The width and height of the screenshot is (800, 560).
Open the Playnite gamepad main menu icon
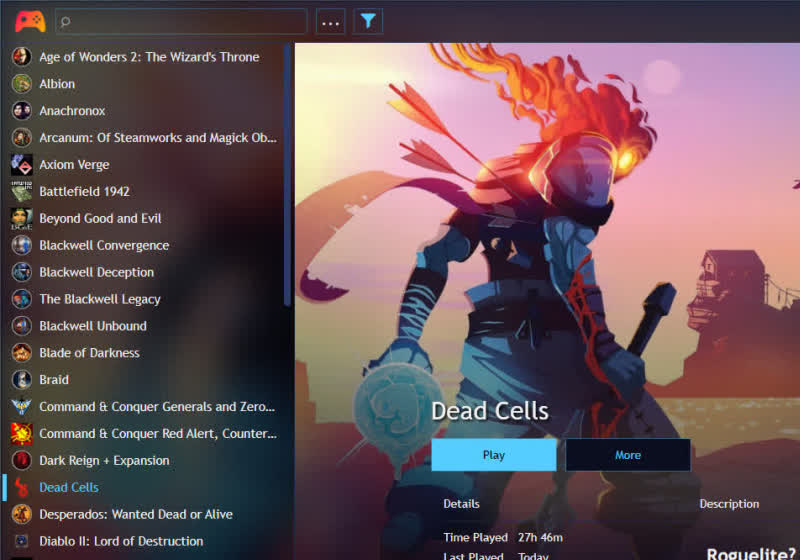coord(30,21)
